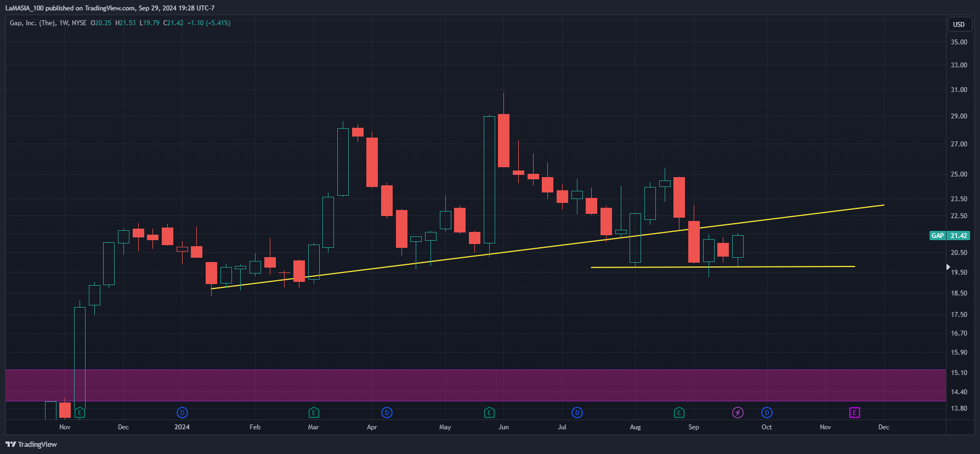Click the O20.25 open value
The width and height of the screenshot is (980, 454).
(101, 23)
